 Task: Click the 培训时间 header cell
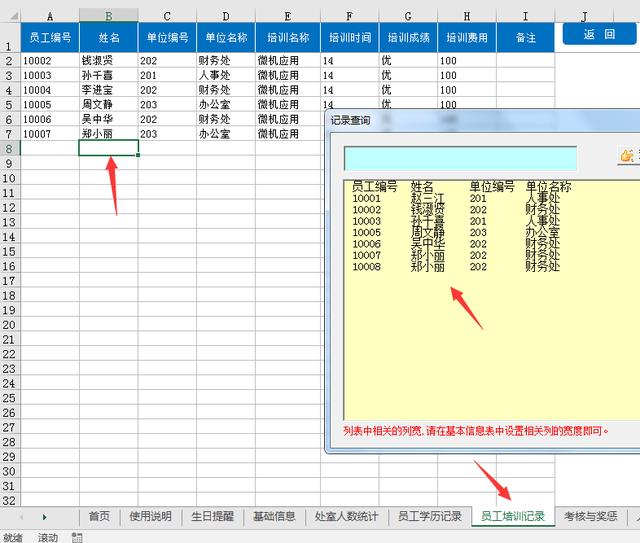pos(350,38)
